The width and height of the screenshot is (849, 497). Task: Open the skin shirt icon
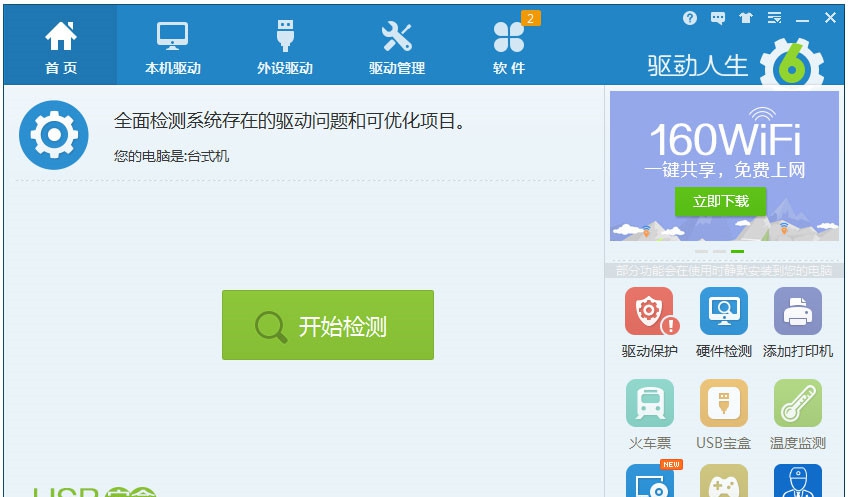[x=746, y=18]
